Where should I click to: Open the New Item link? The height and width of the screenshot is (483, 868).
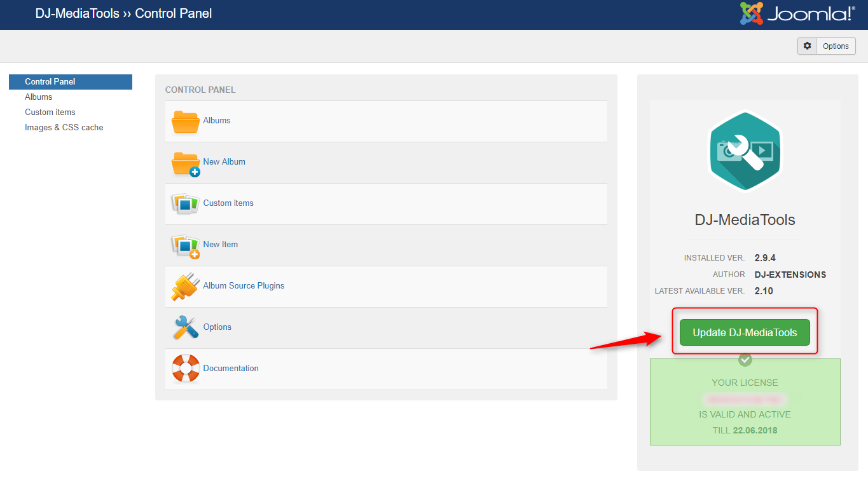(221, 244)
